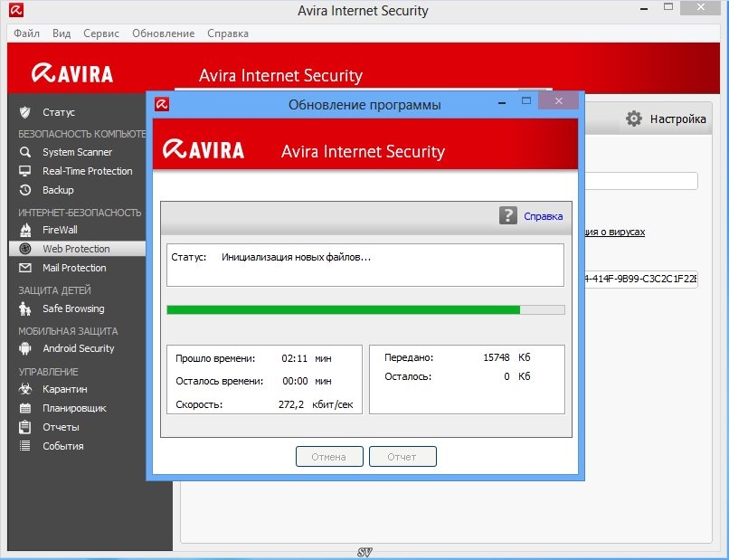Click the Avira logo in update dialog banner
The height and width of the screenshot is (560, 729).
(x=204, y=149)
